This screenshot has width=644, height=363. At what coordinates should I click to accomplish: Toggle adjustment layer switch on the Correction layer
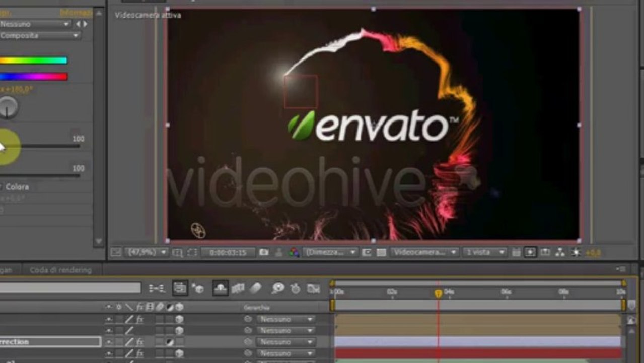(x=170, y=342)
